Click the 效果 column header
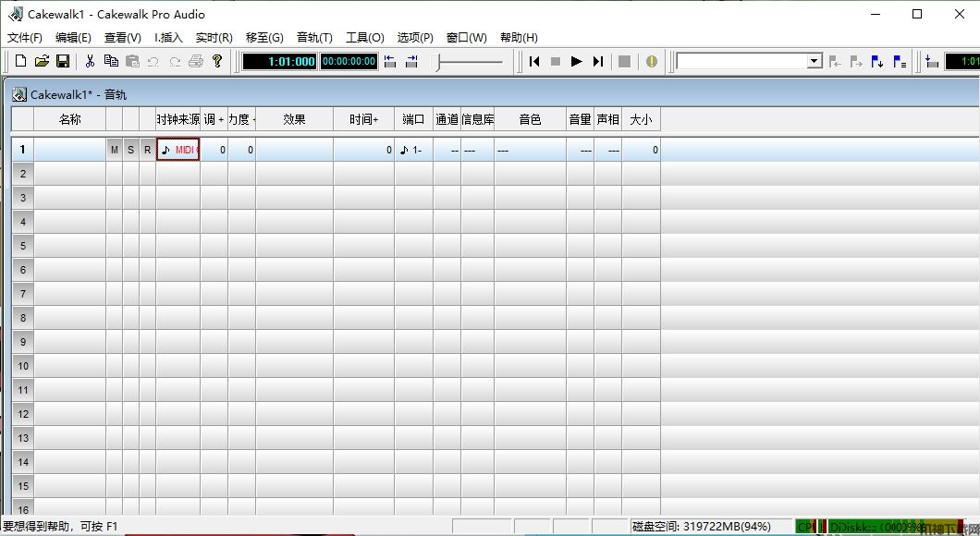The width and height of the screenshot is (980, 536). (x=294, y=119)
